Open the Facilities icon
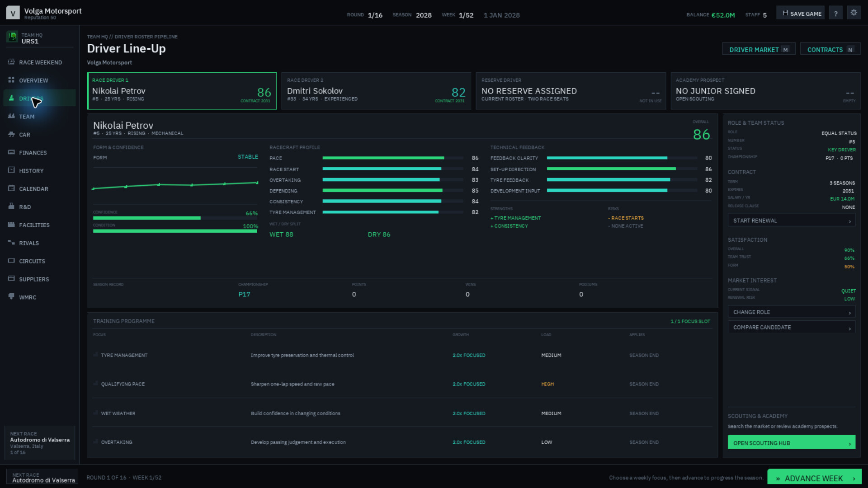This screenshot has width=868, height=488. tap(11, 225)
